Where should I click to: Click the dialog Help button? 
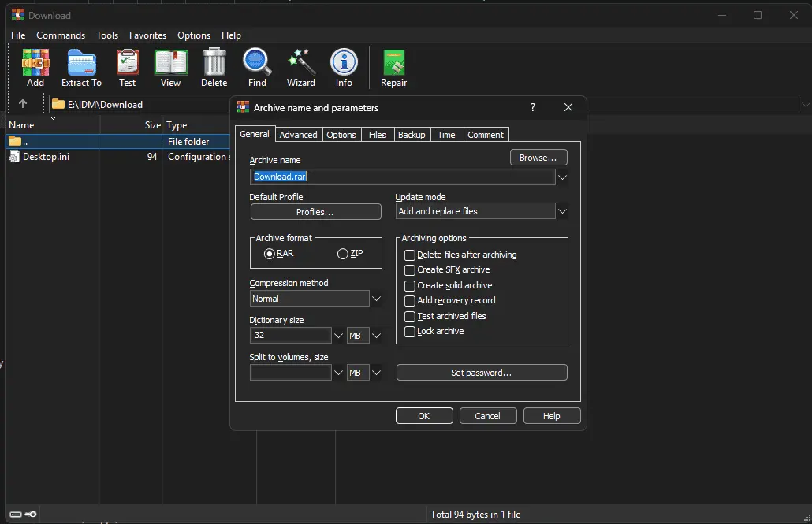pyautogui.click(x=552, y=416)
